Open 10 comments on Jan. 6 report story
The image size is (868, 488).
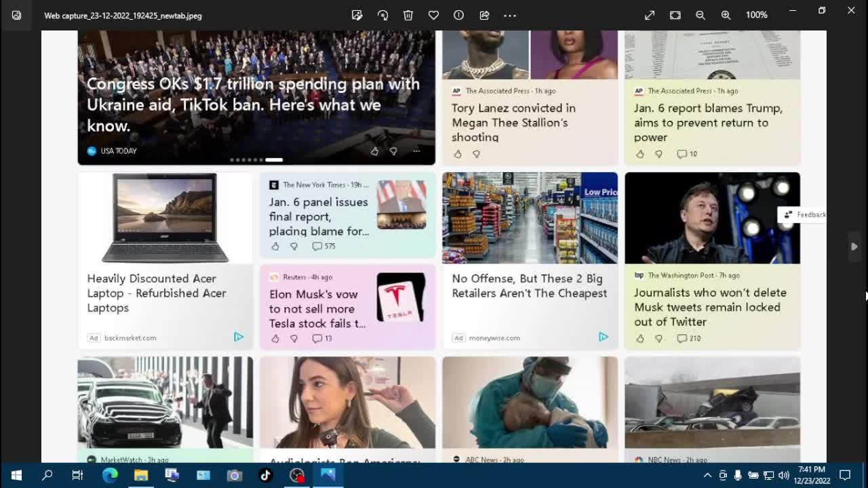687,155
